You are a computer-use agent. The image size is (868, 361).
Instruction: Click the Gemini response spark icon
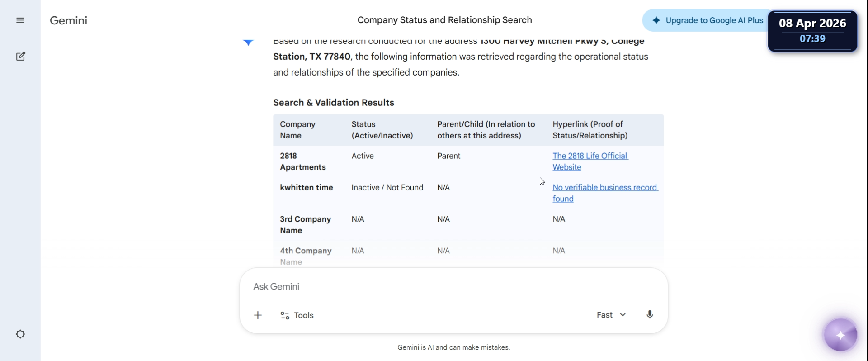coord(248,43)
